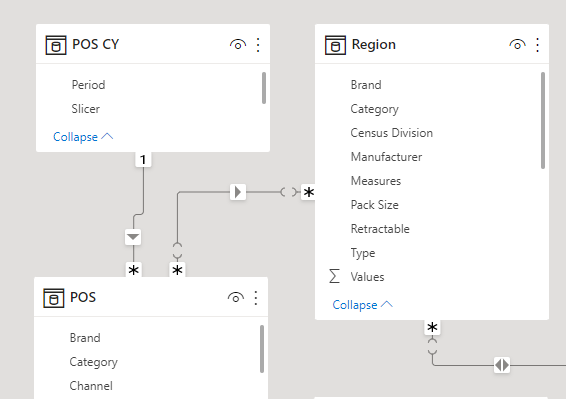Select the Manufacturer field
The image size is (566, 399).
coord(386,157)
